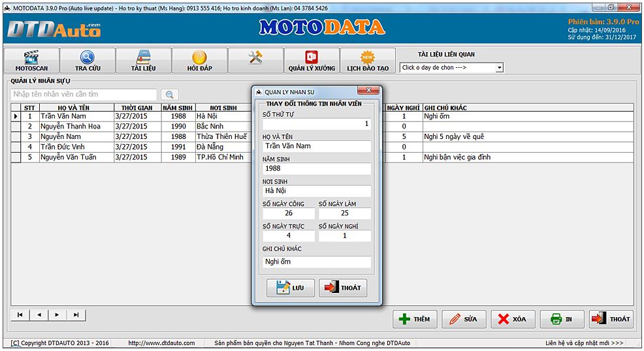Viewport: 644px width, 351px height.
Task: Click the TP.Hồ Chí Minh cell
Action: (223, 157)
